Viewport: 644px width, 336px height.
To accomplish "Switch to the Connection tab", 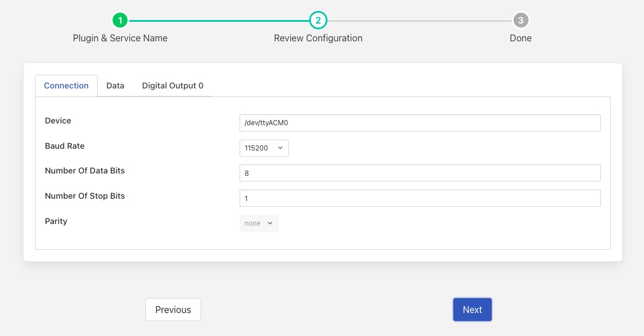I will pyautogui.click(x=66, y=86).
